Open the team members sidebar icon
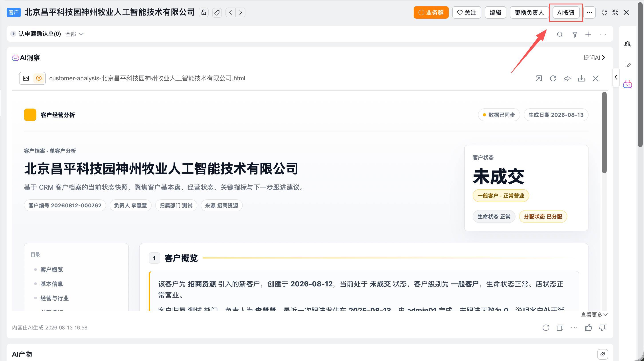Image resolution: width=644 pixels, height=361 pixels. [628, 44]
